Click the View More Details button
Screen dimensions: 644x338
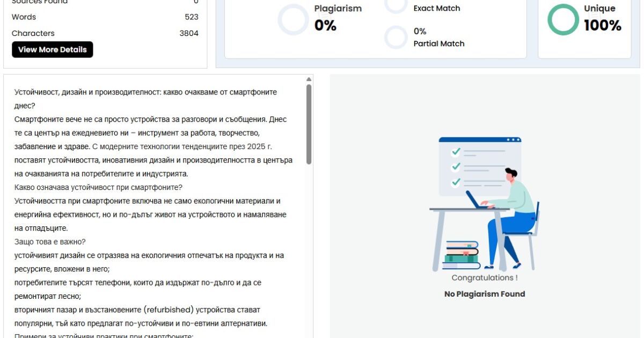pyautogui.click(x=52, y=49)
